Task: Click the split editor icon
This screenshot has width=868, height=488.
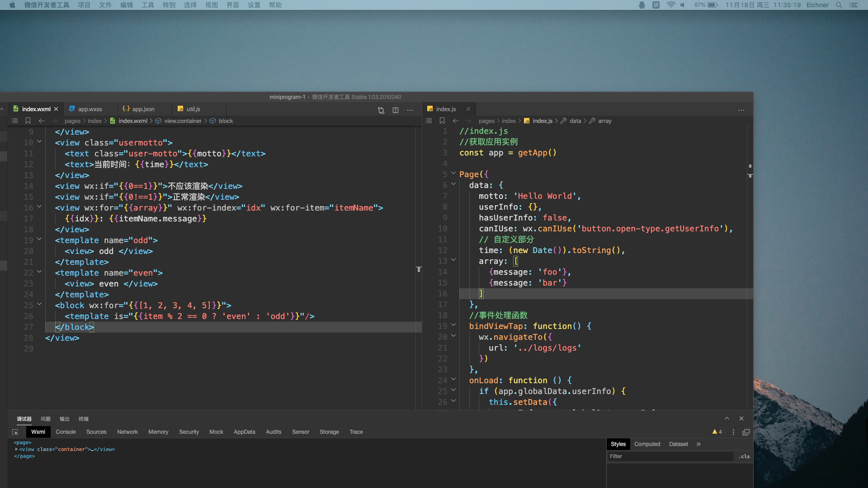Action: coord(396,110)
